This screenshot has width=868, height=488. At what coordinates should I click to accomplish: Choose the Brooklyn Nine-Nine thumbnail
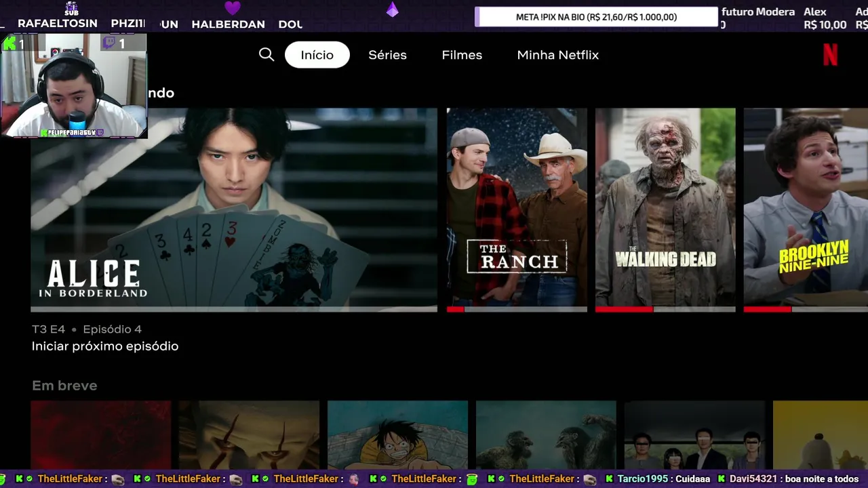point(806,209)
